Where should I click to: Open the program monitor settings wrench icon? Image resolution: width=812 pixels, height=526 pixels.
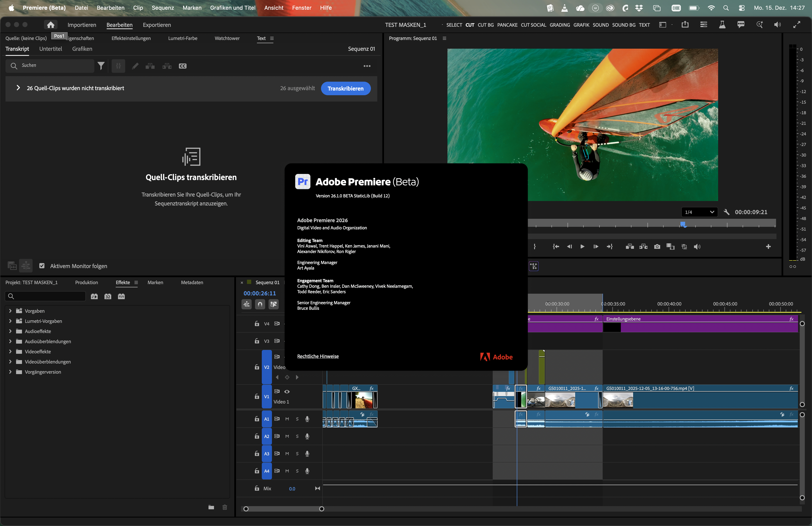pos(726,212)
